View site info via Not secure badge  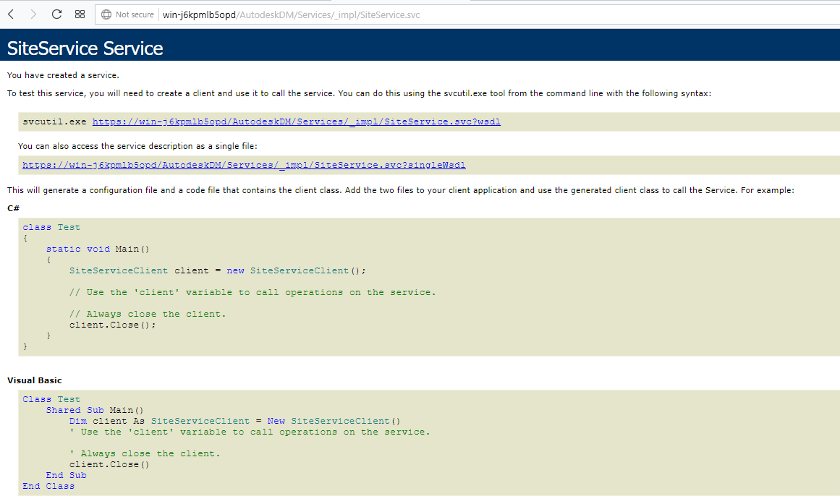(127, 14)
